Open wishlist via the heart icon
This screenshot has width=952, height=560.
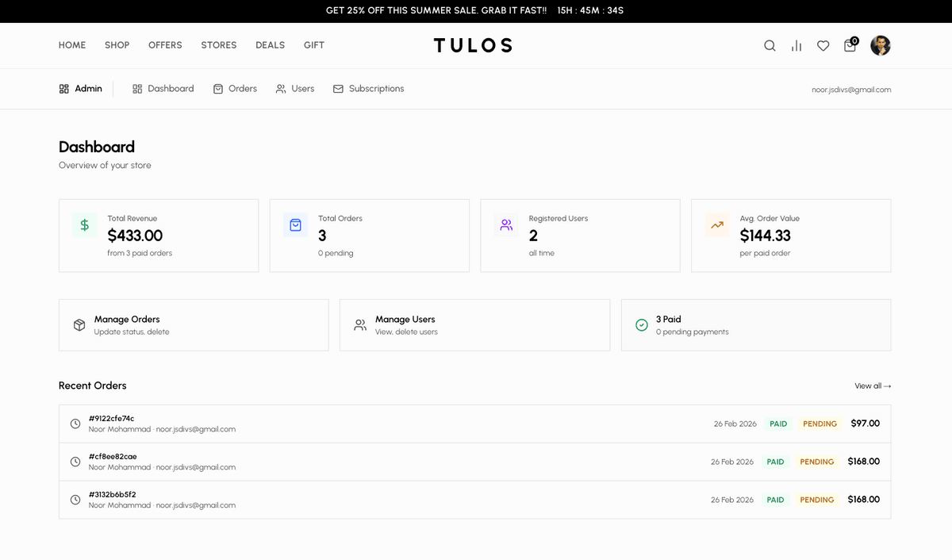823,46
